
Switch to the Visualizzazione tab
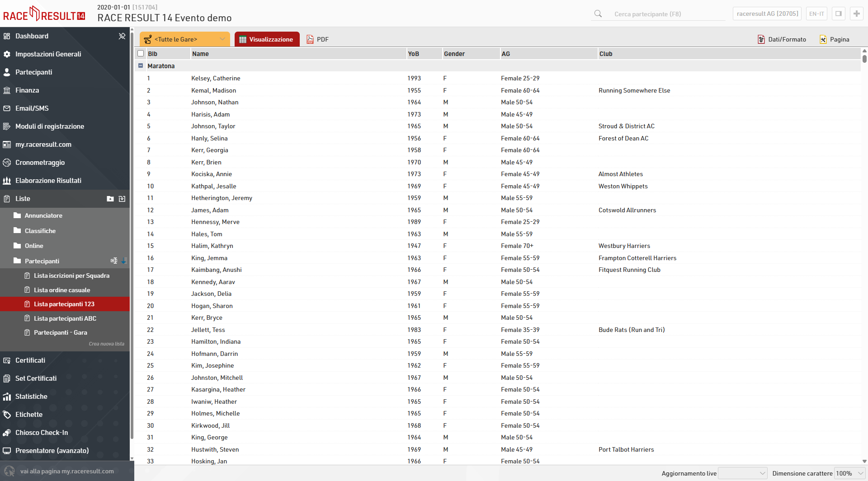tap(267, 39)
